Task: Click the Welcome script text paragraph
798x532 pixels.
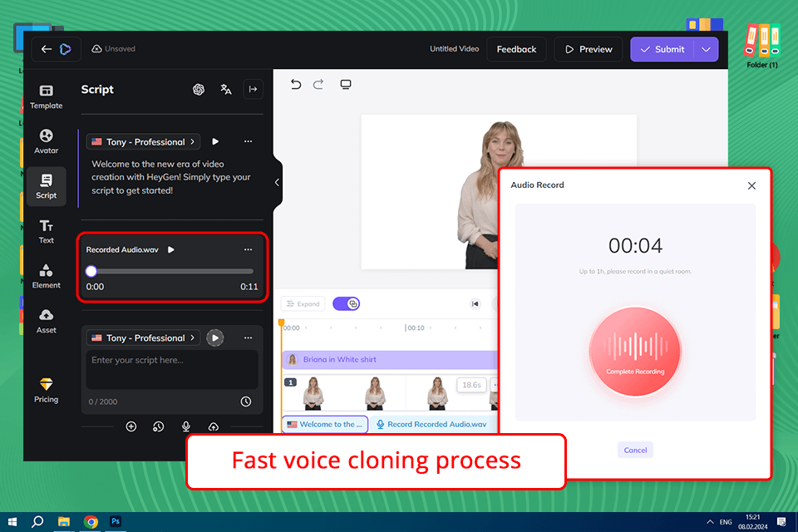Action: pos(171,177)
